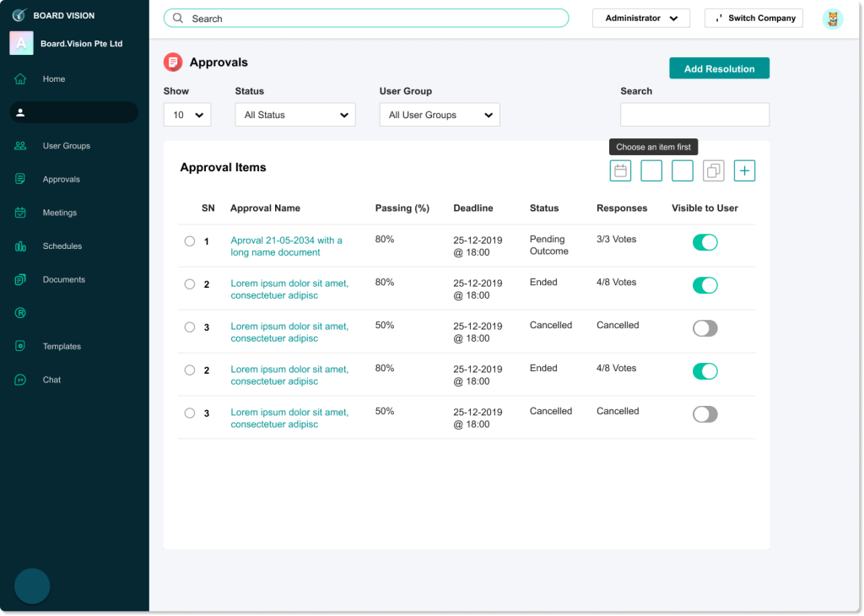Click the plus icon in Approval Items toolbar
Image resolution: width=864 pixels, height=616 pixels.
(744, 171)
